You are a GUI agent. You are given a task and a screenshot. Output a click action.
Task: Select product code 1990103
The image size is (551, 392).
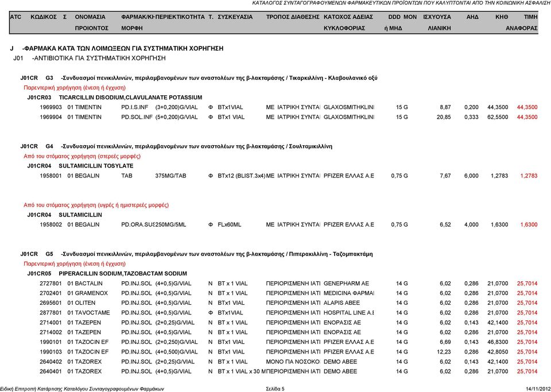[51, 352]
